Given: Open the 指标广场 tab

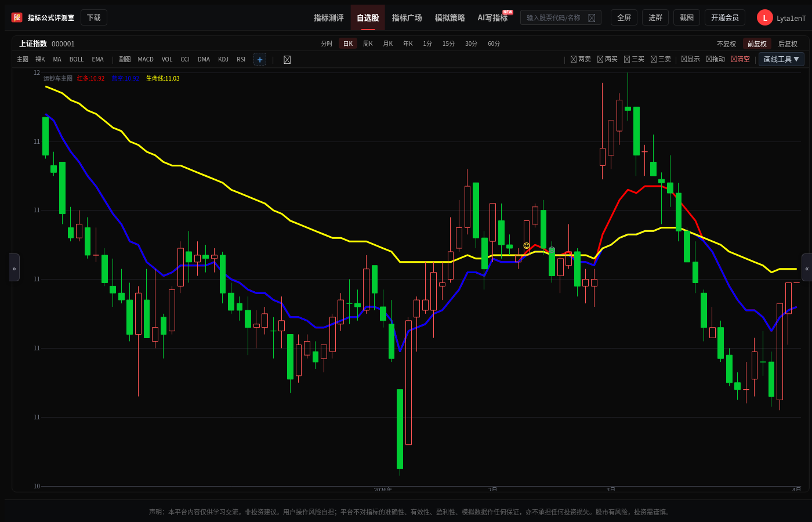Looking at the screenshot, I should [x=407, y=18].
